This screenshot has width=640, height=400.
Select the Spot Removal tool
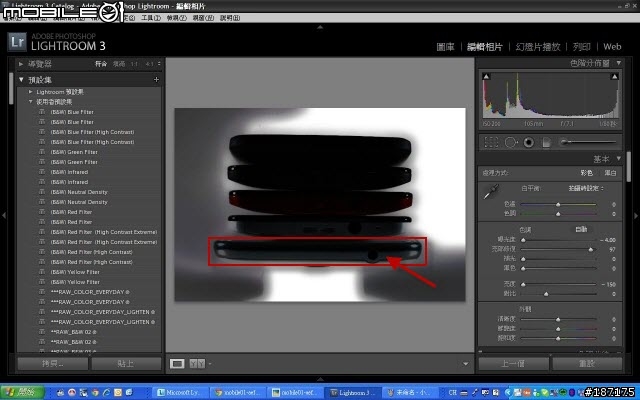511,142
